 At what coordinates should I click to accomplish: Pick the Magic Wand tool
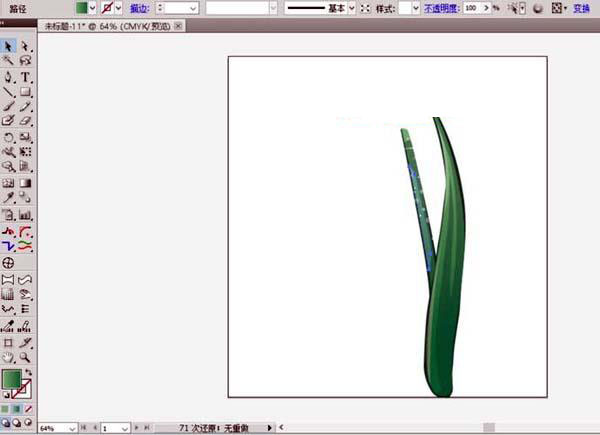pos(8,60)
